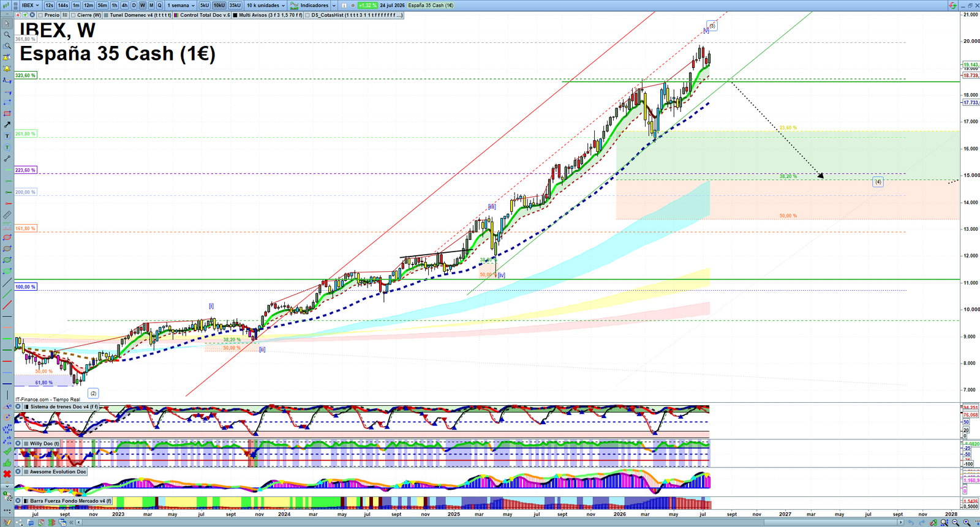
Task: Click the red plus add-indicator icon
Action: pyautogui.click(x=19, y=15)
